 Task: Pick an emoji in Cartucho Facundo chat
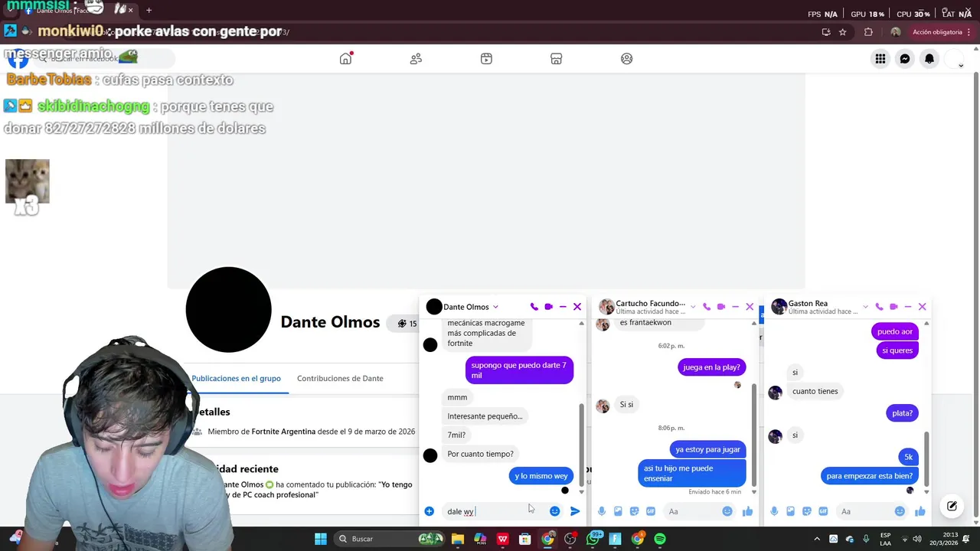[727, 511]
